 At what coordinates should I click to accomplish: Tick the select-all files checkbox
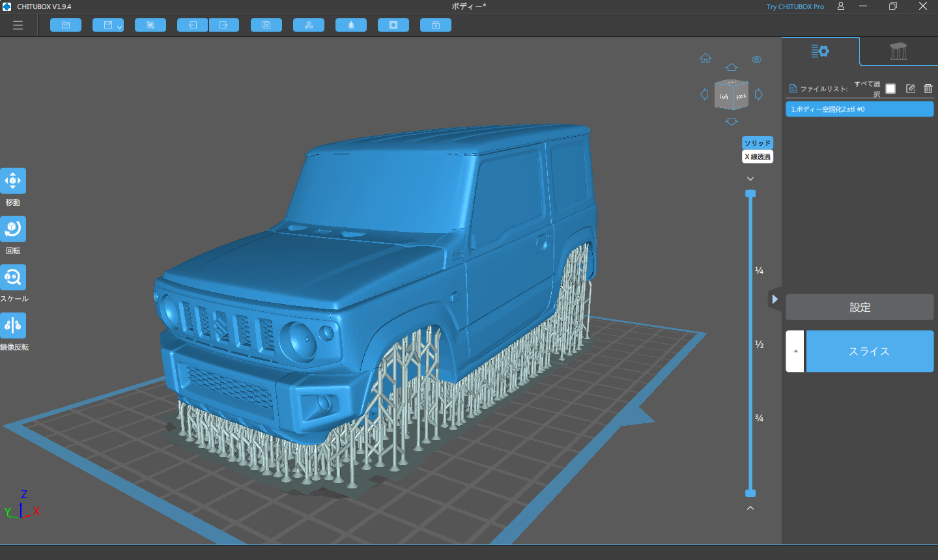[890, 89]
